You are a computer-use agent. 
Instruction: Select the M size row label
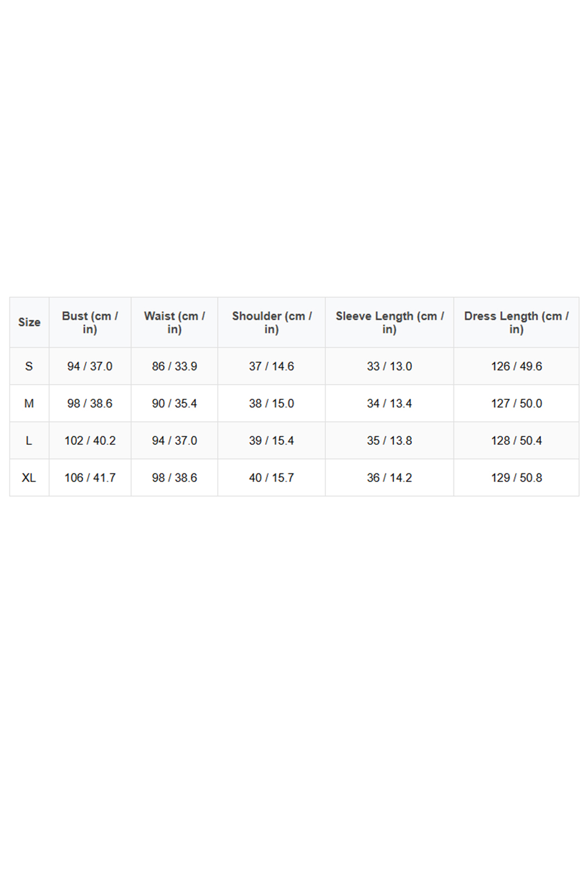[29, 404]
